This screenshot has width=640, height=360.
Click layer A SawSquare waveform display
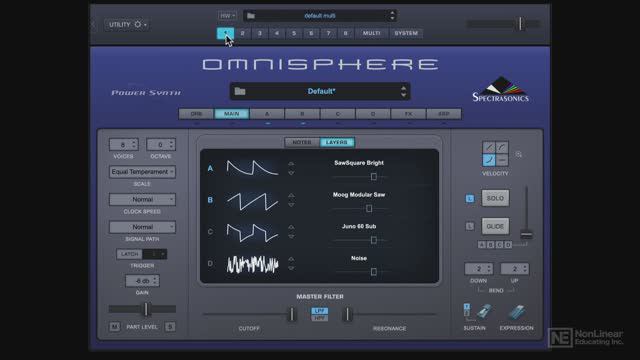click(x=253, y=168)
